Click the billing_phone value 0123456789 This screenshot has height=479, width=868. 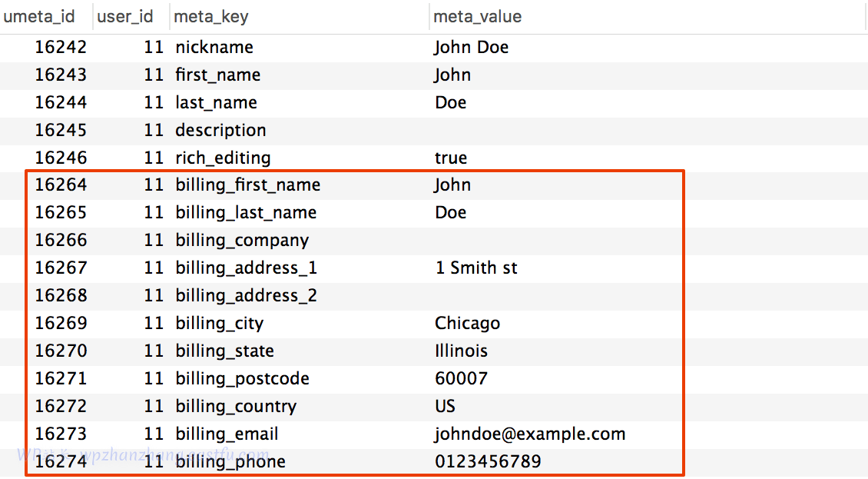tap(488, 462)
